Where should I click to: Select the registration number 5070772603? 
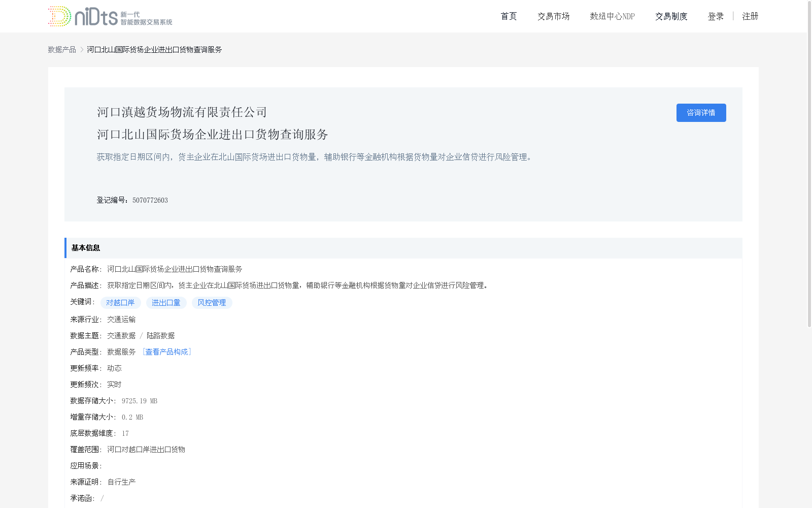coord(150,200)
